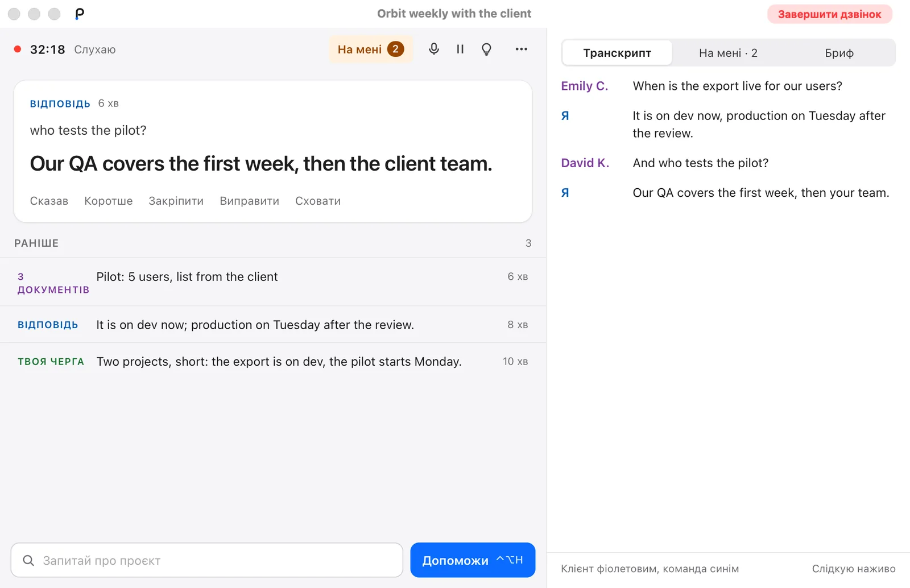Image resolution: width=910 pixels, height=588 pixels.
Task: Open the three-dots more menu
Action: coord(521,49)
